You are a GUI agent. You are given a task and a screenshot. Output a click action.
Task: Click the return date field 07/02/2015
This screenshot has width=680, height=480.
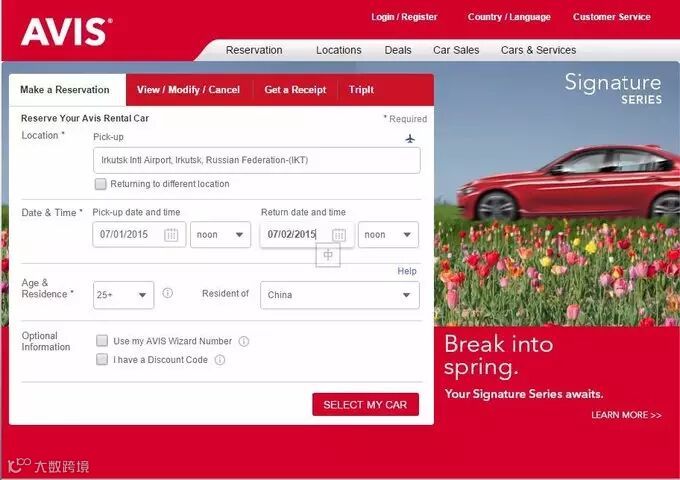pyautogui.click(x=307, y=235)
